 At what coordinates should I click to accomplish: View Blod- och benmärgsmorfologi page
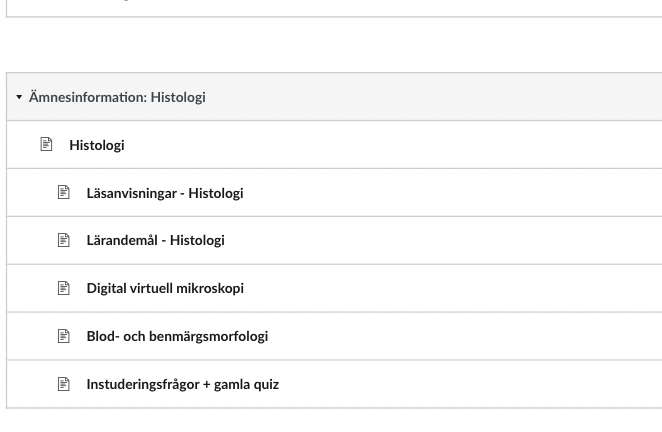click(177, 336)
